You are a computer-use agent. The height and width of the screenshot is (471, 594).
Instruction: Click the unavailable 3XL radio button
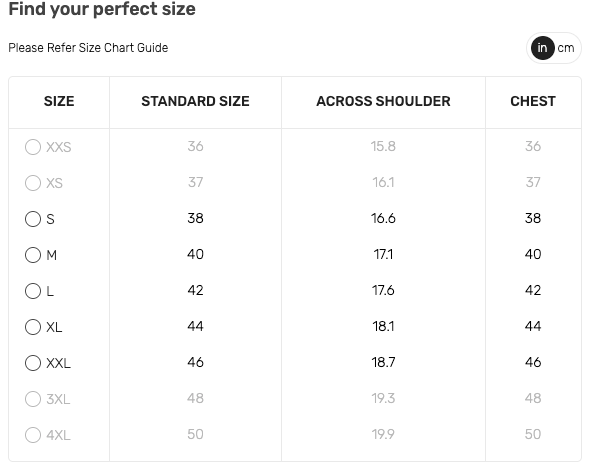point(33,399)
